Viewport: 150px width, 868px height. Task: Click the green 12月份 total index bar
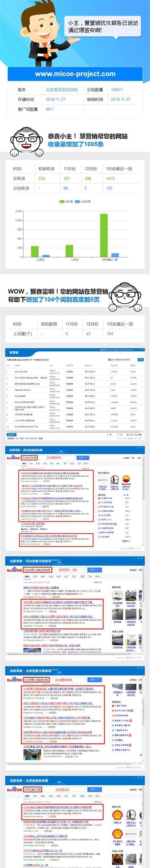point(69,251)
